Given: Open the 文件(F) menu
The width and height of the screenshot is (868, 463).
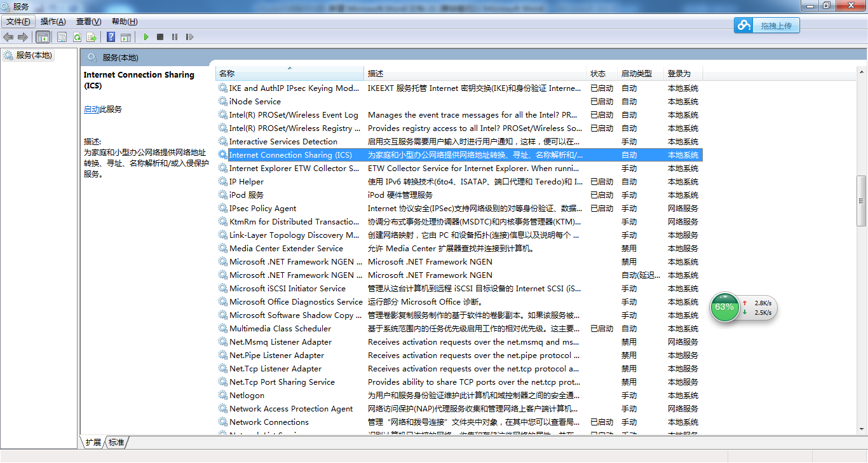Looking at the screenshot, I should pyautogui.click(x=18, y=22).
